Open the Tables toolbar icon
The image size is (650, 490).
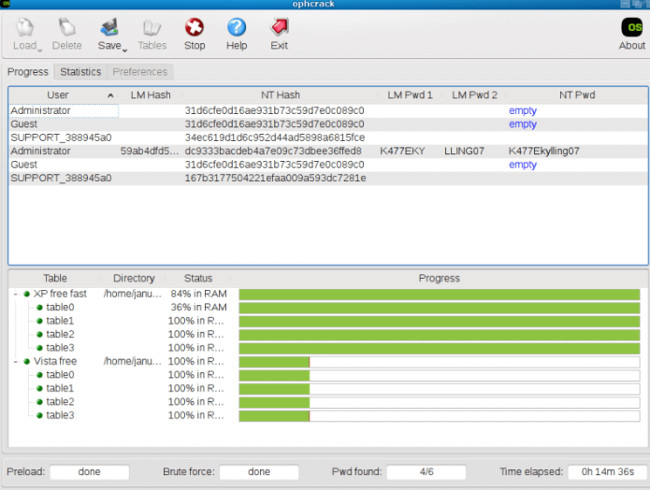tap(152, 28)
